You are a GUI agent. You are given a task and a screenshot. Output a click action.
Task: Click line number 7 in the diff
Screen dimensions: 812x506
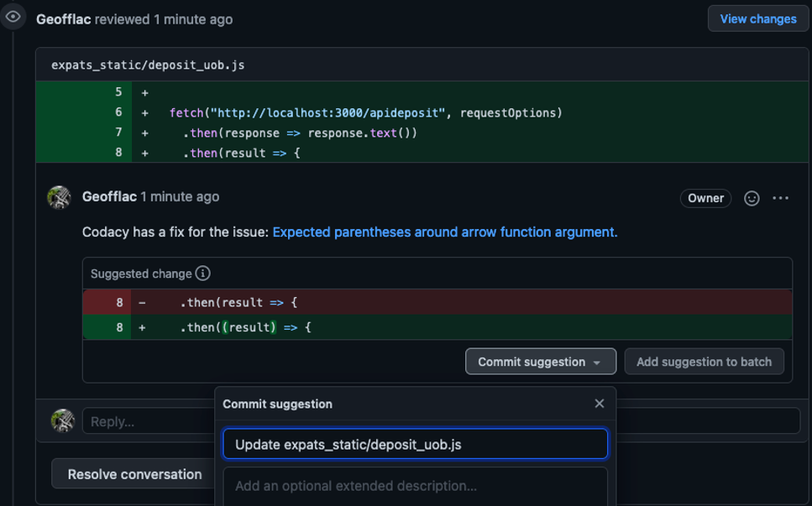(118, 133)
